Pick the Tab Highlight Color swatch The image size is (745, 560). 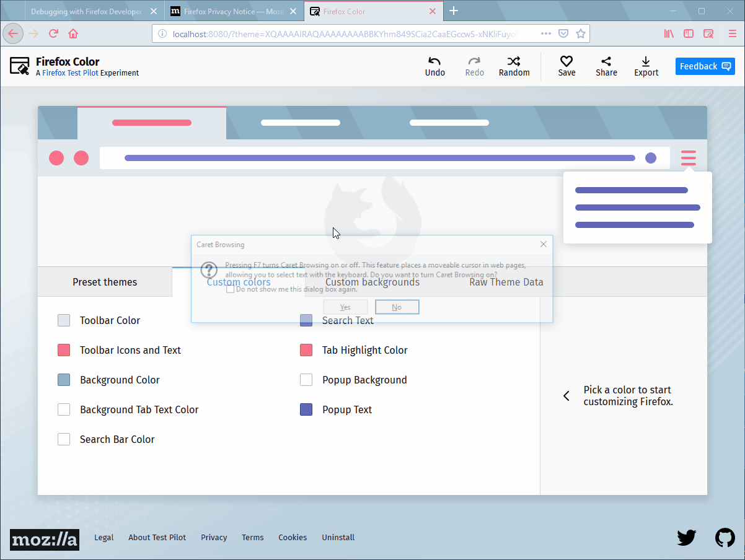[x=306, y=350]
